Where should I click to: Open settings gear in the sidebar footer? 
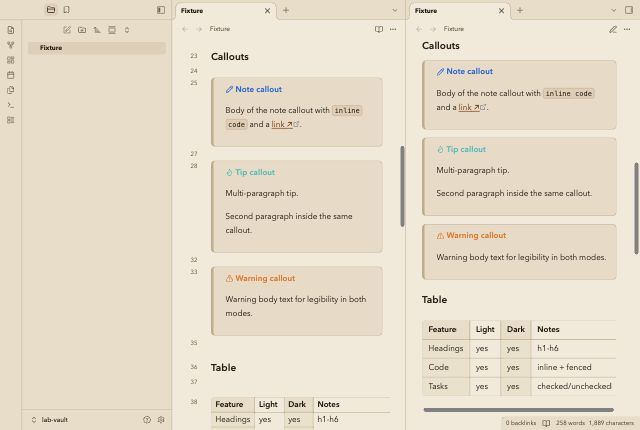pos(161,420)
